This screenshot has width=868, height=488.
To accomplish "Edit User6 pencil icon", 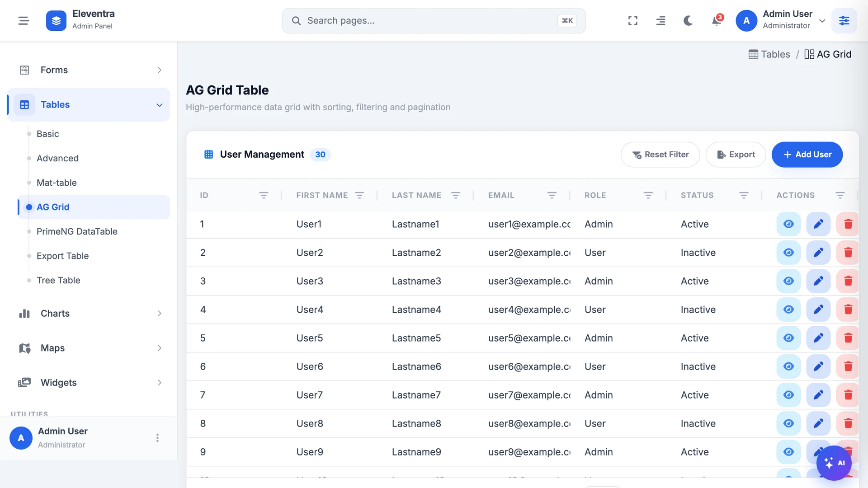I will coord(818,366).
